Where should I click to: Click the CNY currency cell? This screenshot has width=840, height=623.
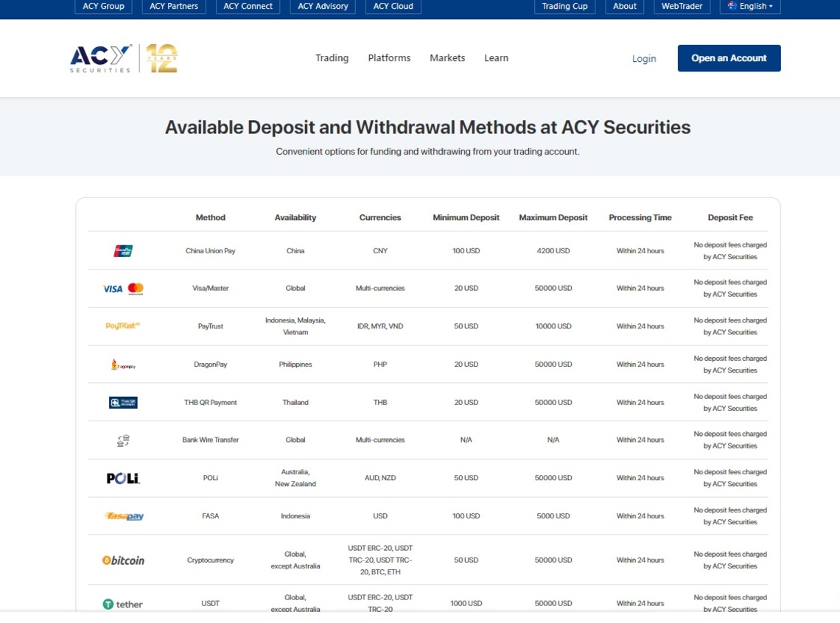(x=380, y=250)
